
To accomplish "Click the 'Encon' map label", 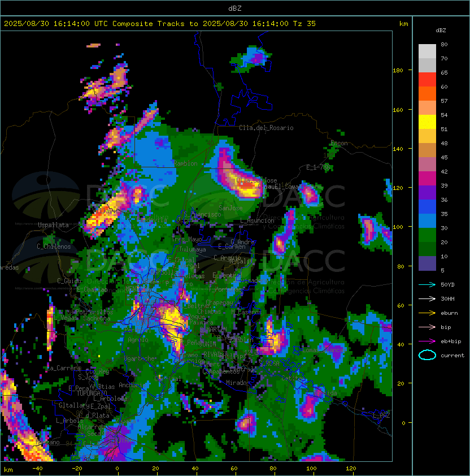I will [x=339, y=143].
